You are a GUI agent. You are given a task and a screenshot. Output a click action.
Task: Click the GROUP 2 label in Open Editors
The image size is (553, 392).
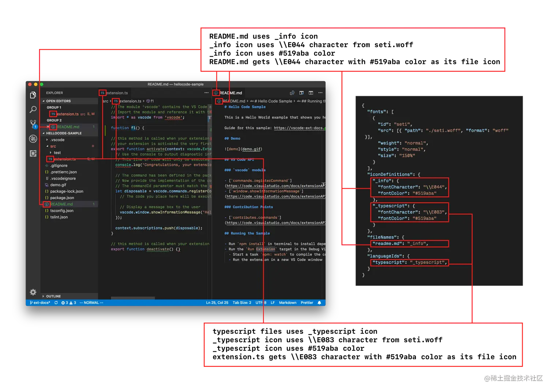[x=54, y=121]
